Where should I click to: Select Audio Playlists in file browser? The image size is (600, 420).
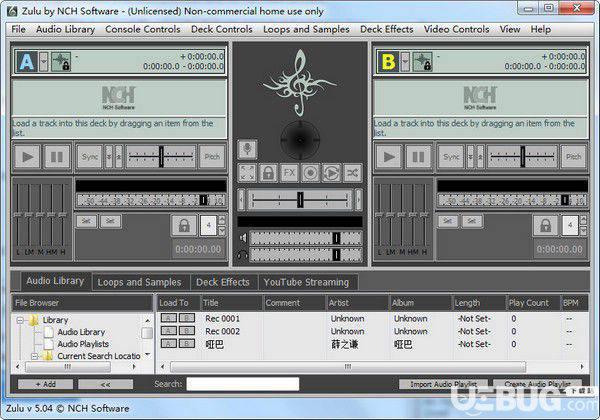83,344
